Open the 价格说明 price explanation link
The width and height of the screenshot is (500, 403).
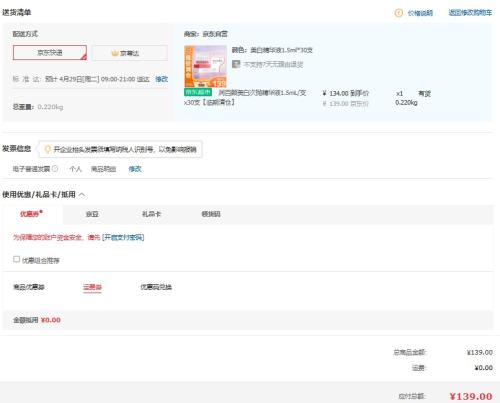click(x=420, y=13)
